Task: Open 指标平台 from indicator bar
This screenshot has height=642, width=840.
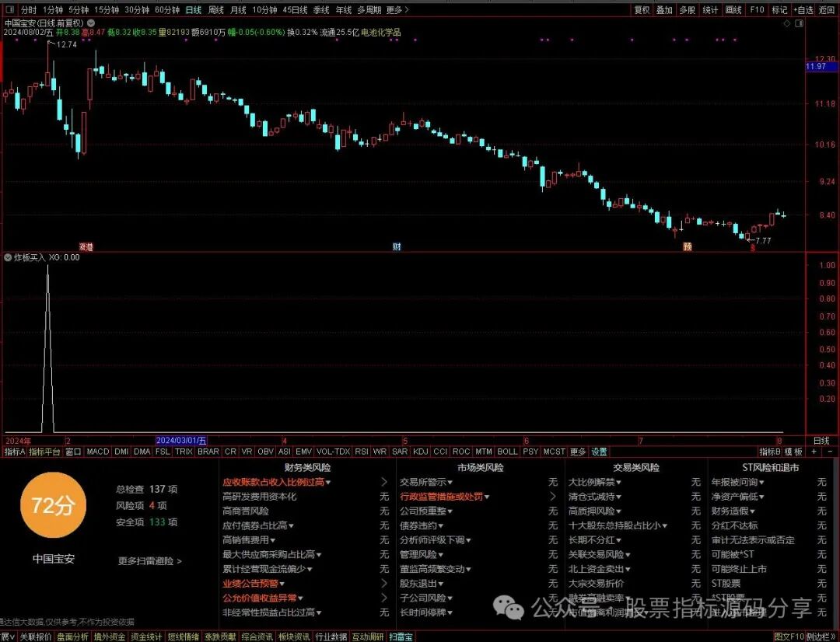Action: click(44, 452)
